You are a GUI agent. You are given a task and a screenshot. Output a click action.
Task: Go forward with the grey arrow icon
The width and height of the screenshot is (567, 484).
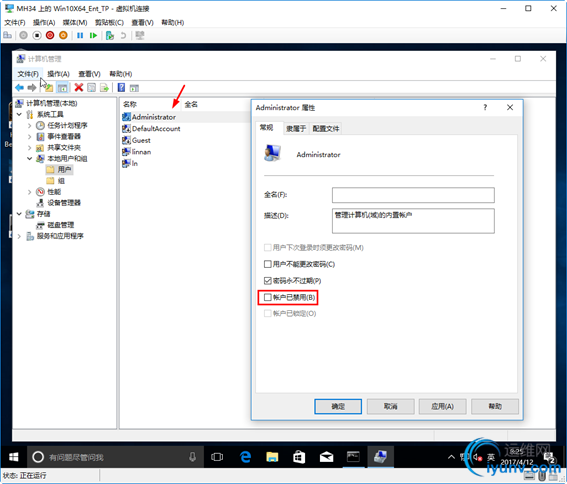coord(32,88)
